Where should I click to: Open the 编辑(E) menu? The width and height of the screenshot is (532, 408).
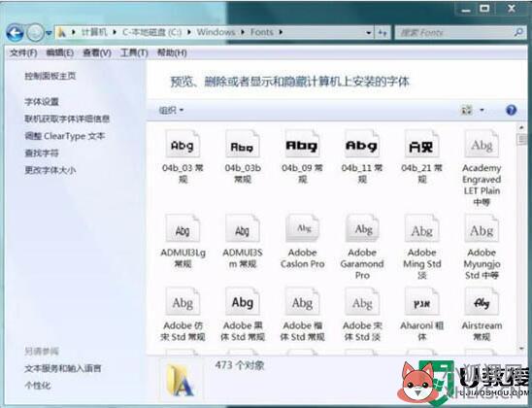(x=60, y=52)
